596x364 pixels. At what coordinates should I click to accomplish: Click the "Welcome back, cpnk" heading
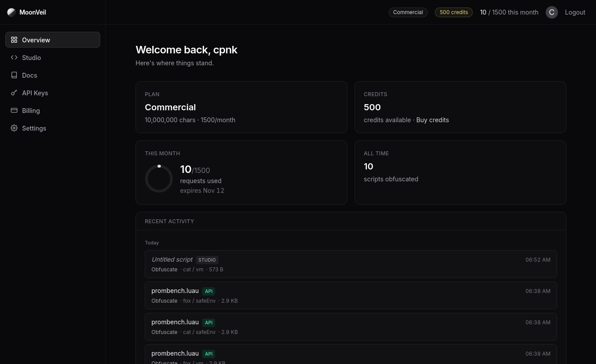186,50
